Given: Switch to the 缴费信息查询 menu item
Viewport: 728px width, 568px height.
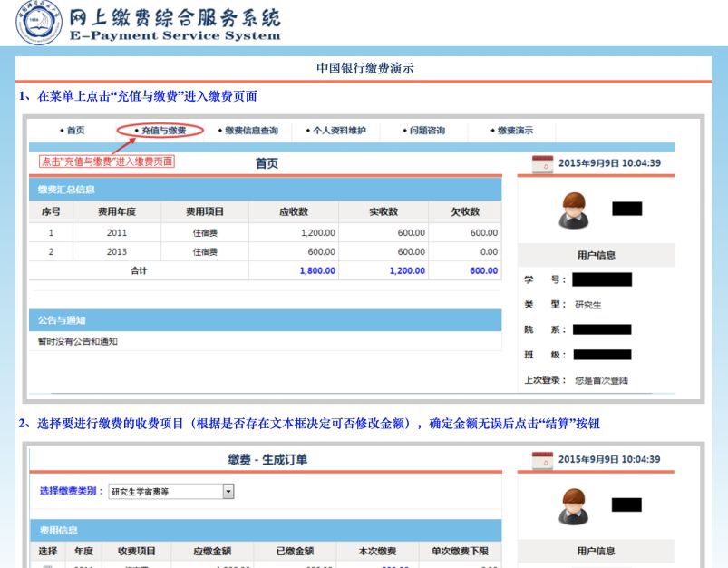Looking at the screenshot, I should 252,130.
